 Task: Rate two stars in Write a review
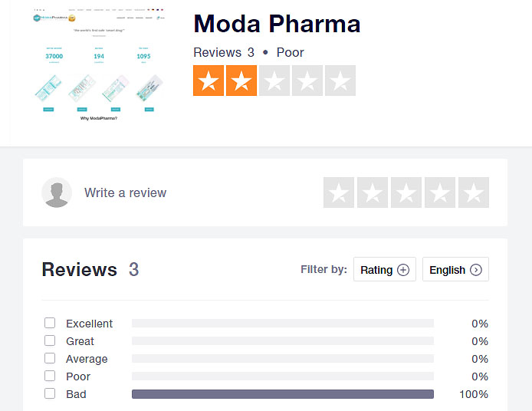pyautogui.click(x=373, y=192)
